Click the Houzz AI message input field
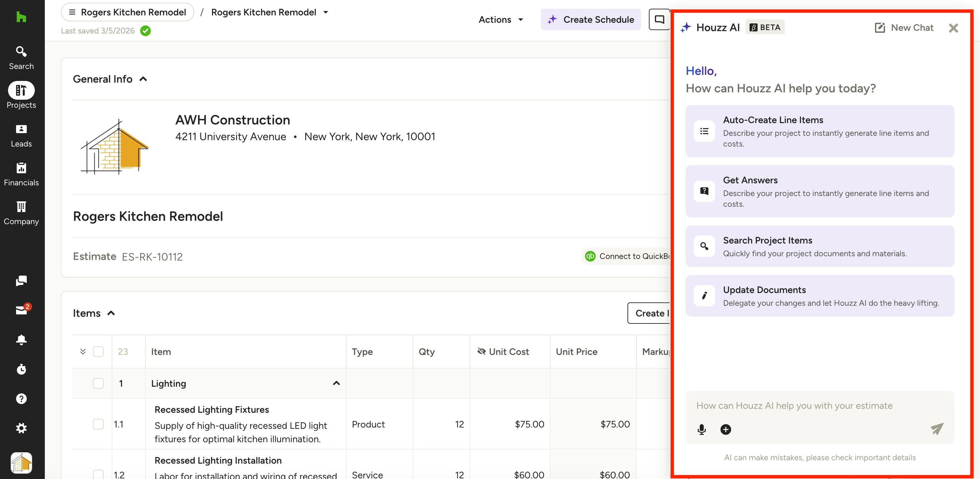 click(x=820, y=406)
